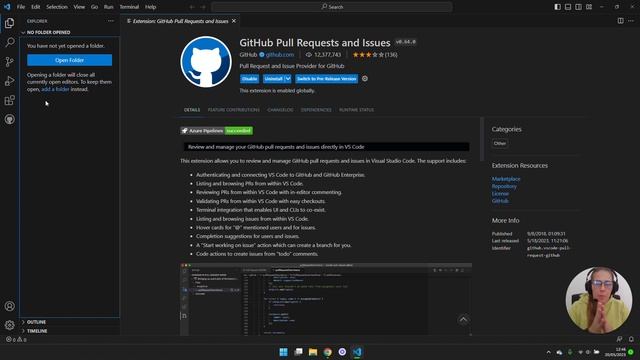640x360 pixels.
Task: Switch to the Runtime Status tab
Action: point(356,110)
